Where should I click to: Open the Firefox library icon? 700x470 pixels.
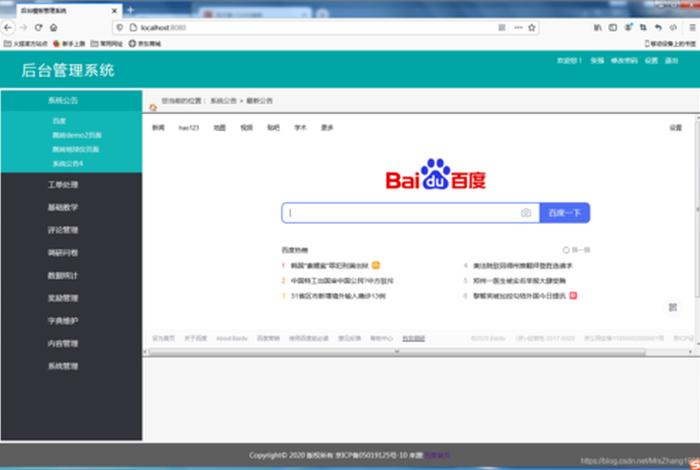pyautogui.click(x=597, y=28)
